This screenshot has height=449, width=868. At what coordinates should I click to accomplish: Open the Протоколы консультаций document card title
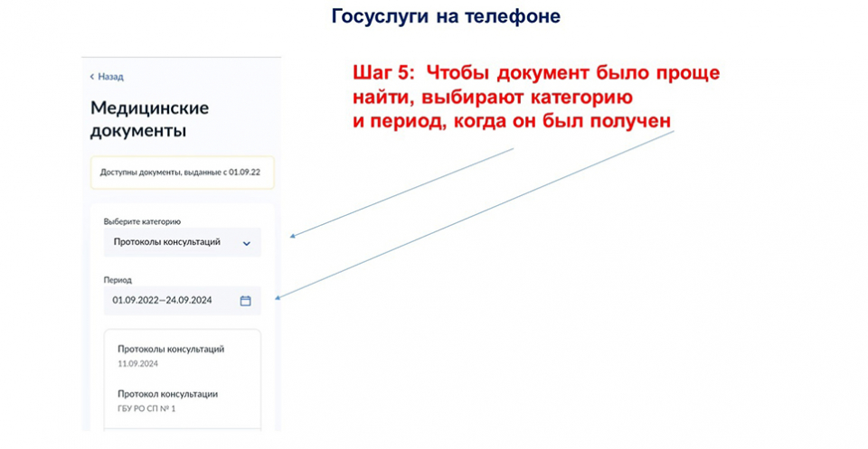171,349
